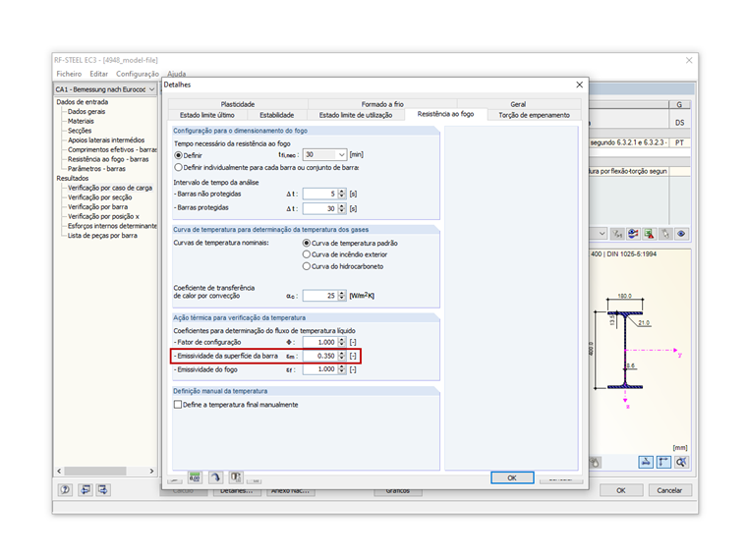Click the navigator scrollbar right arrow

(151, 471)
